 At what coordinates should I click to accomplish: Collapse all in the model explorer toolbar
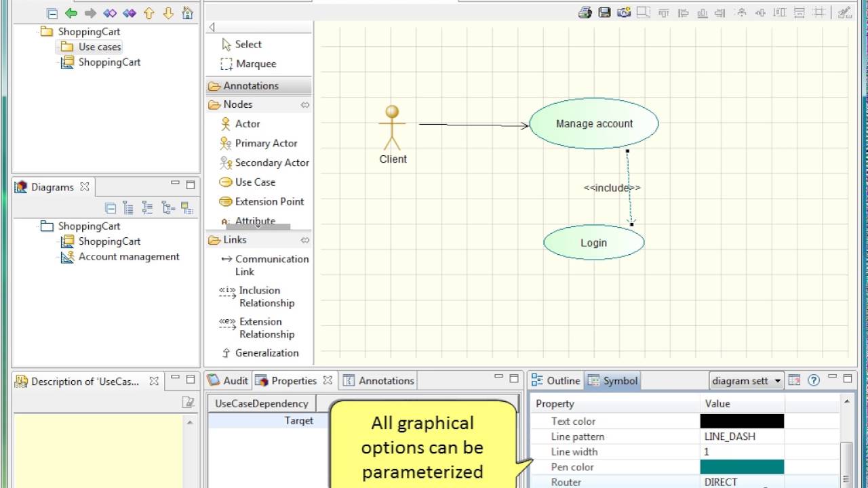52,13
